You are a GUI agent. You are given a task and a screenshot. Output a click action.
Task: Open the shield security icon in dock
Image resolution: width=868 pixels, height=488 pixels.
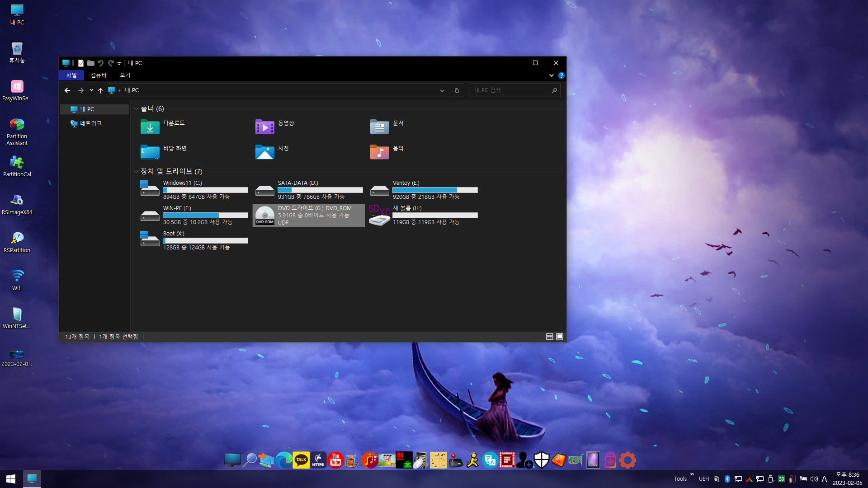coord(542,460)
